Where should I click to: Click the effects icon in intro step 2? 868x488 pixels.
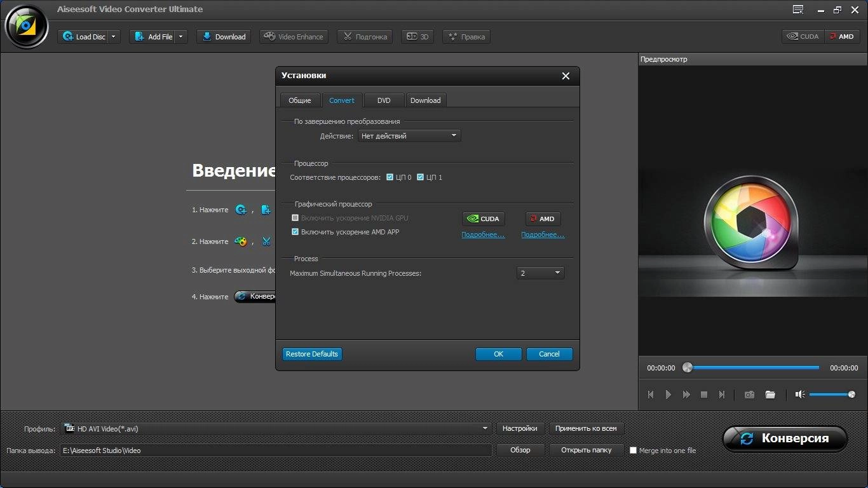coord(241,241)
